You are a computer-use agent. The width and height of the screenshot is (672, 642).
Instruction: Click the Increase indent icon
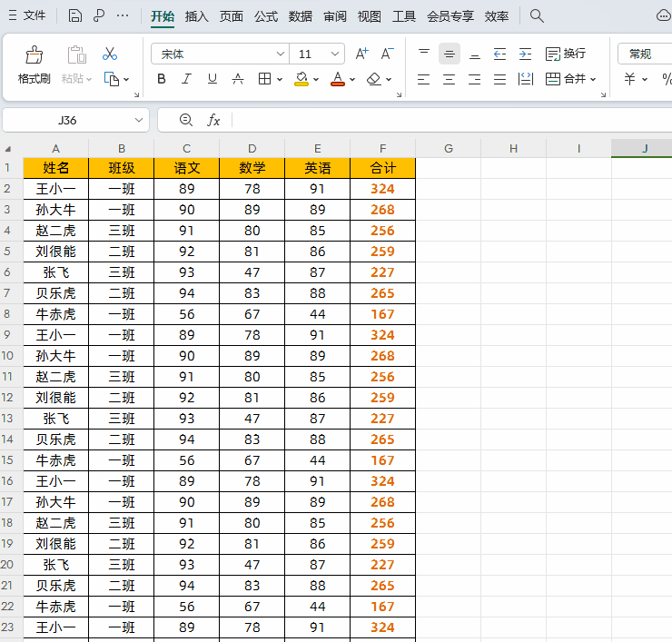click(525, 54)
